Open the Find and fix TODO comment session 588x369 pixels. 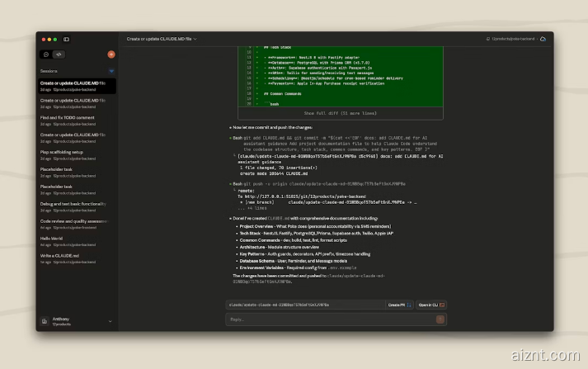tap(68, 117)
